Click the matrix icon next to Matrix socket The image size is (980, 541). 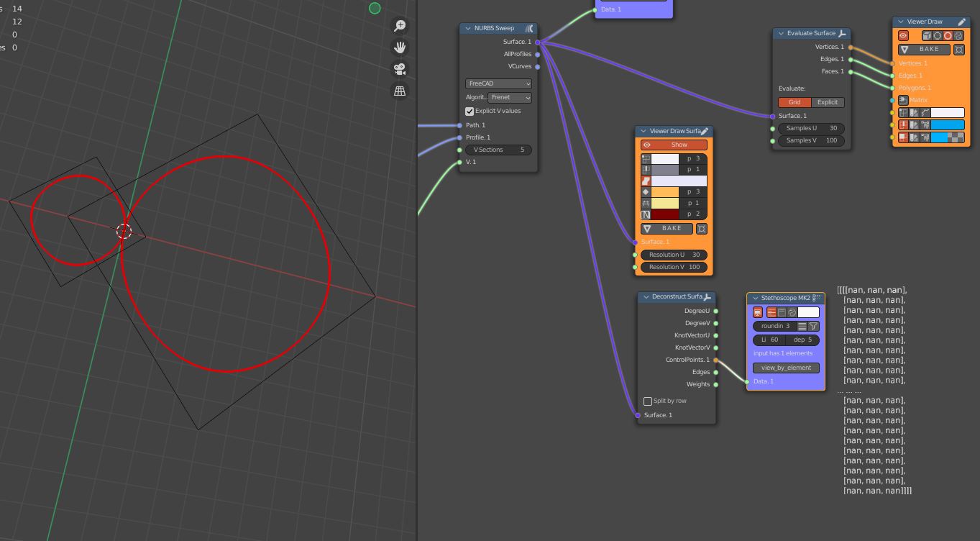coord(904,100)
